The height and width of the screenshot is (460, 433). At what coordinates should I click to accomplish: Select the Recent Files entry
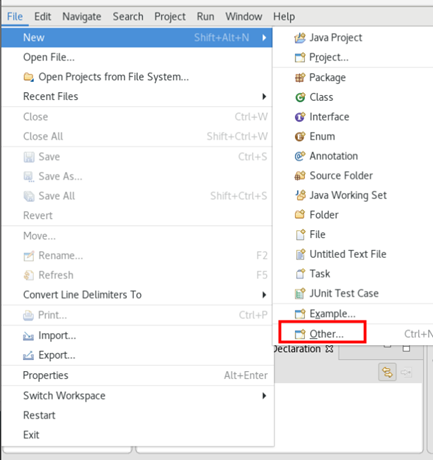(x=137, y=97)
